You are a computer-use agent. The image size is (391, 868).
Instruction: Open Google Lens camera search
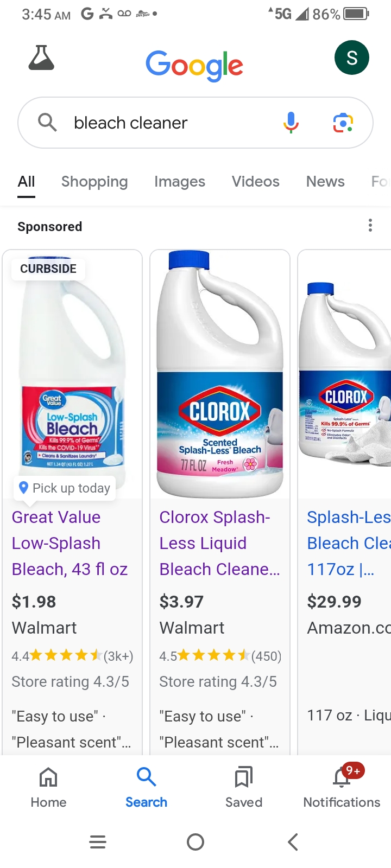[343, 123]
